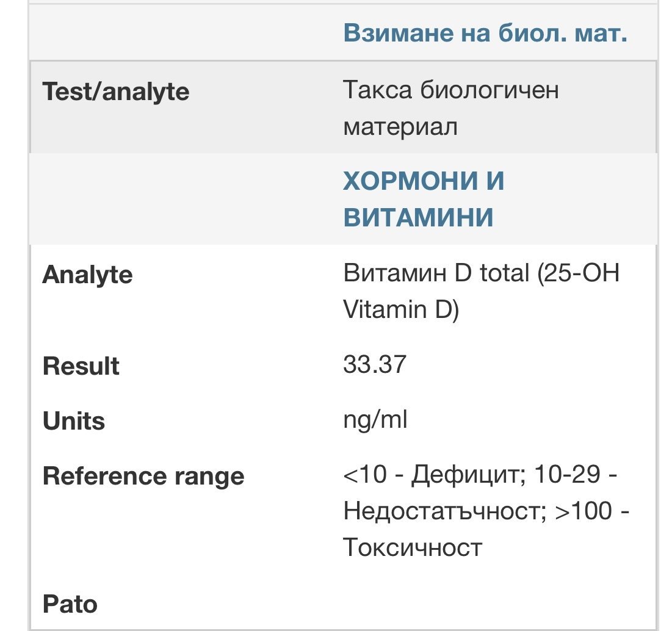672x631 pixels.
Task: Click the word Токсичност in reference range
Action: click(x=413, y=548)
